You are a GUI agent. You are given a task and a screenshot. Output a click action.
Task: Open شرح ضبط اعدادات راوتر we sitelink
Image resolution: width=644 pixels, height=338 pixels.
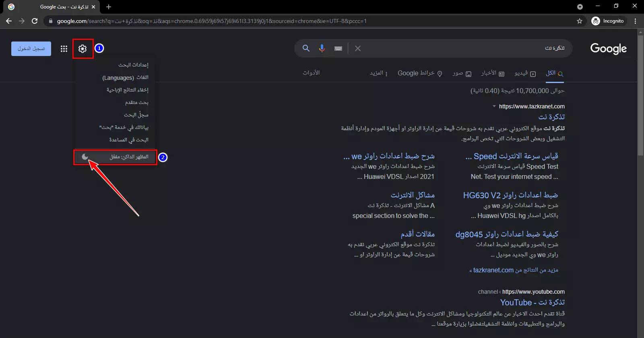[x=389, y=156]
